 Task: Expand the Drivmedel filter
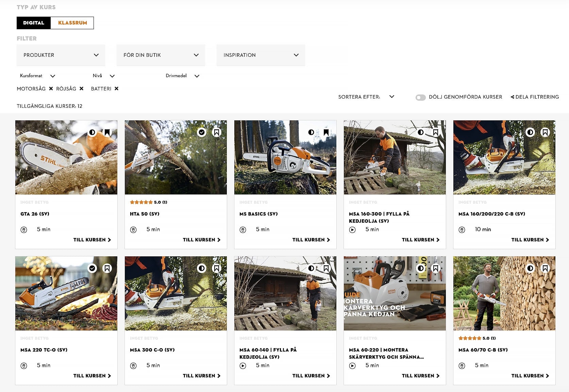click(x=182, y=76)
